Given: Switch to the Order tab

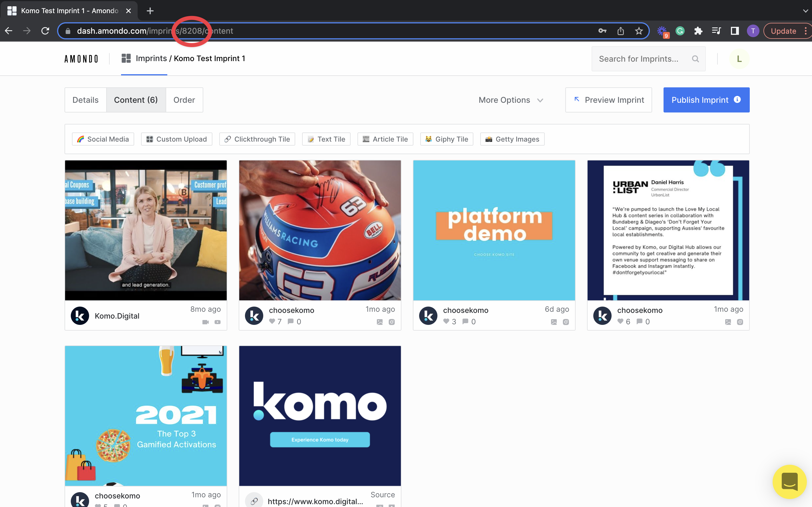Looking at the screenshot, I should pos(184,100).
